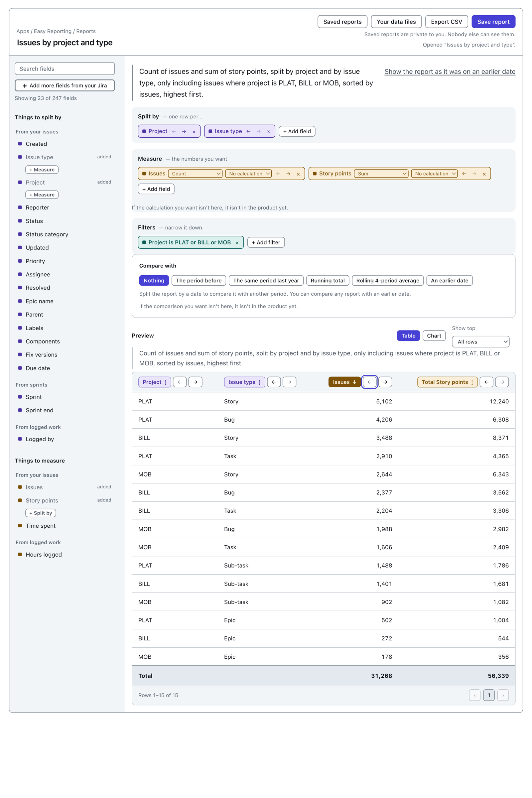Image resolution: width=532 pixels, height=798 pixels.
Task: Sort by Issue type column header
Action: pyautogui.click(x=245, y=382)
